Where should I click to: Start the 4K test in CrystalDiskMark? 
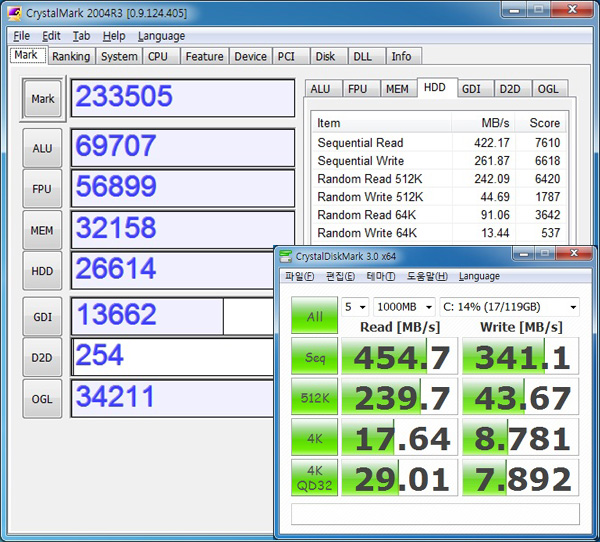315,437
